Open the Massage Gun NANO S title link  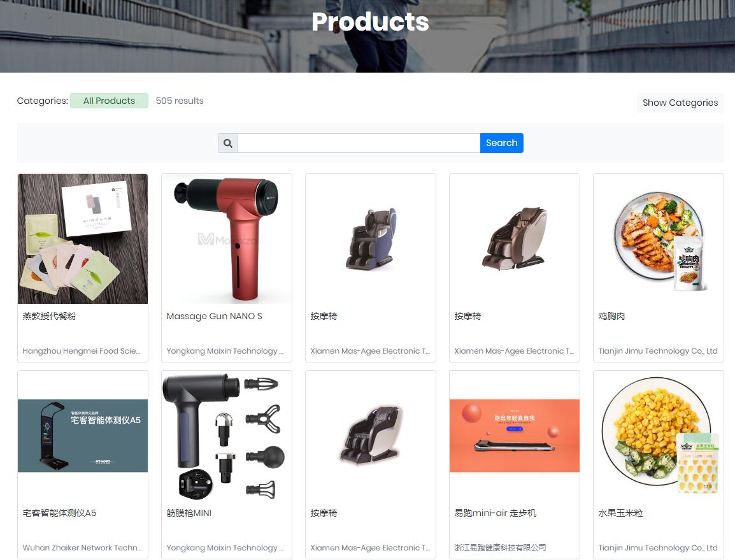tap(214, 316)
